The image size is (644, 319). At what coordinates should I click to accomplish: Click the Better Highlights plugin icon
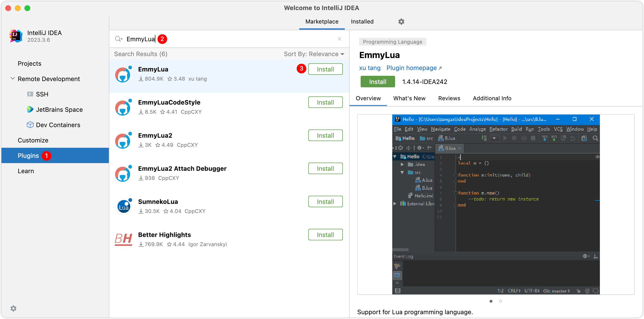click(x=123, y=240)
